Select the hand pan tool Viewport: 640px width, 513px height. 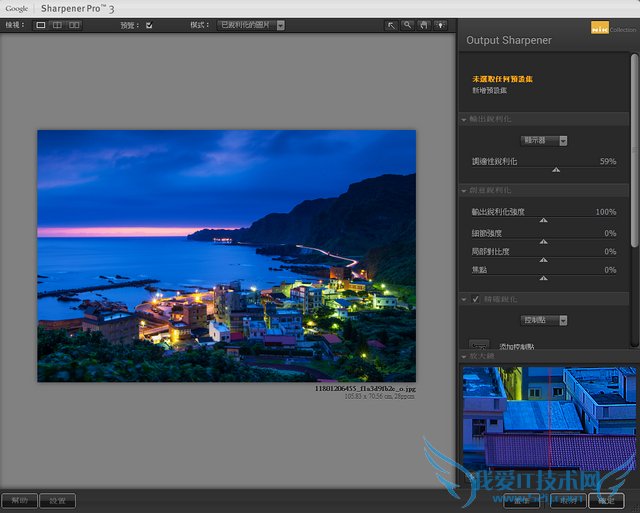[x=423, y=25]
